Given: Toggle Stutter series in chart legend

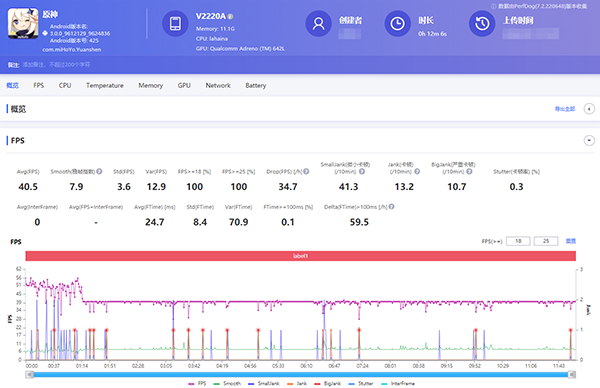Looking at the screenshot, I should click(x=361, y=383).
